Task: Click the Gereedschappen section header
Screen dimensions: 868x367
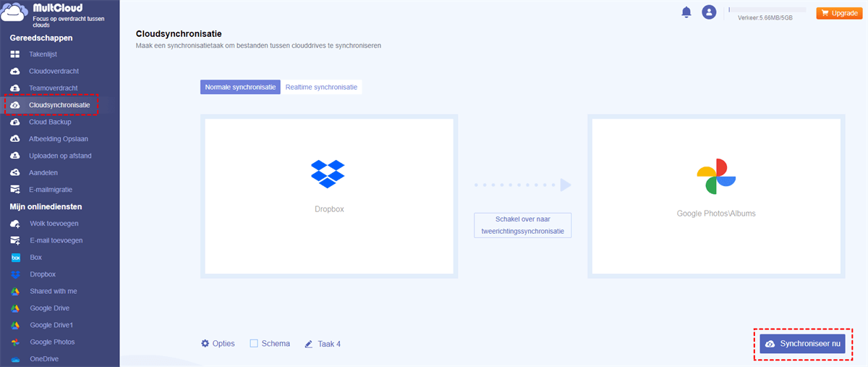Action: point(41,38)
